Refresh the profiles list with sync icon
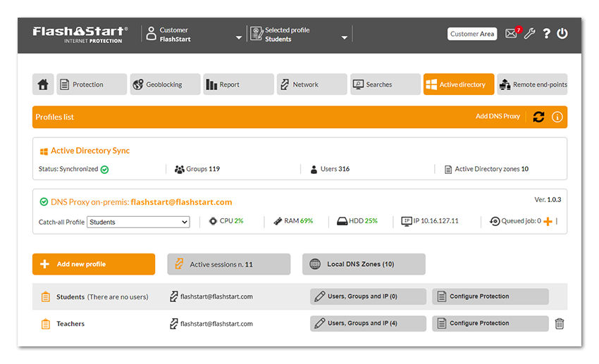The height and width of the screenshot is (364, 599). [x=538, y=117]
